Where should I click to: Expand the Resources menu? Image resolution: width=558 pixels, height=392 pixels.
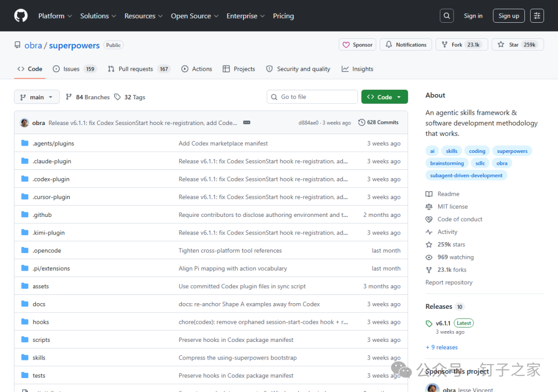[x=144, y=16]
